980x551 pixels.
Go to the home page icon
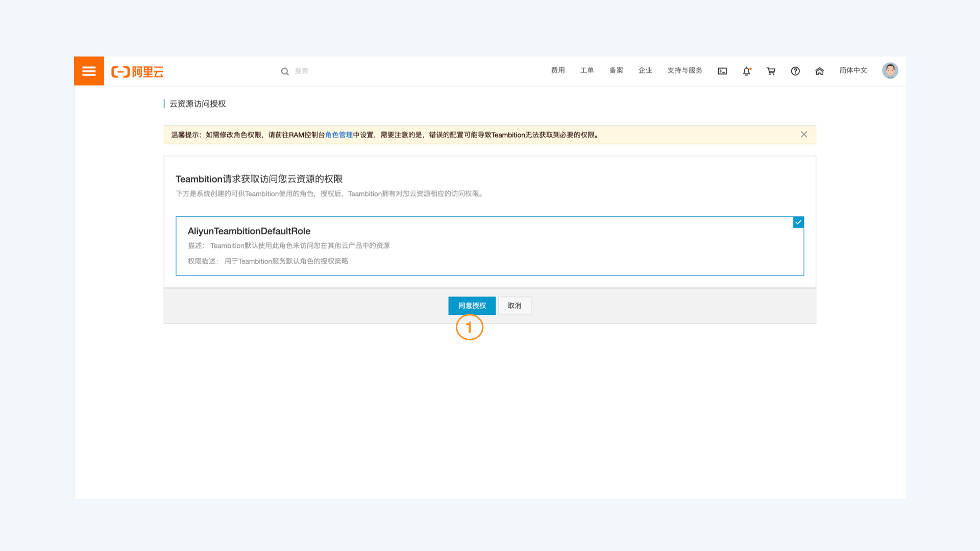[820, 71]
